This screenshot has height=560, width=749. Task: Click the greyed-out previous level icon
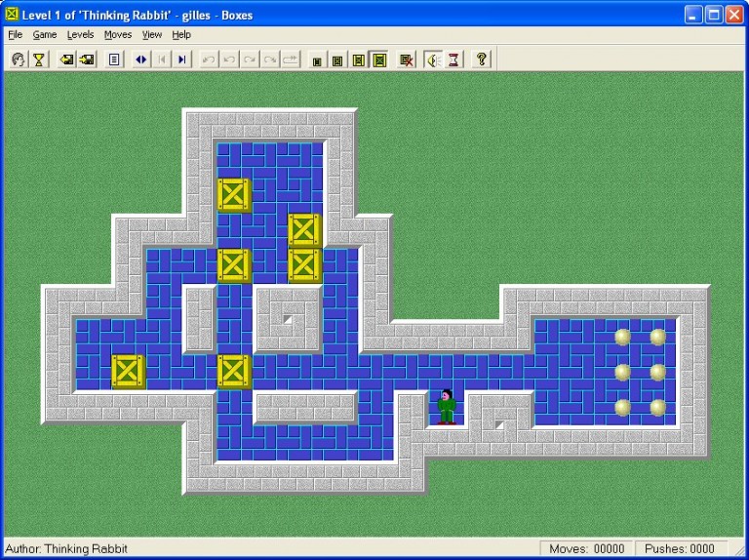(x=162, y=60)
